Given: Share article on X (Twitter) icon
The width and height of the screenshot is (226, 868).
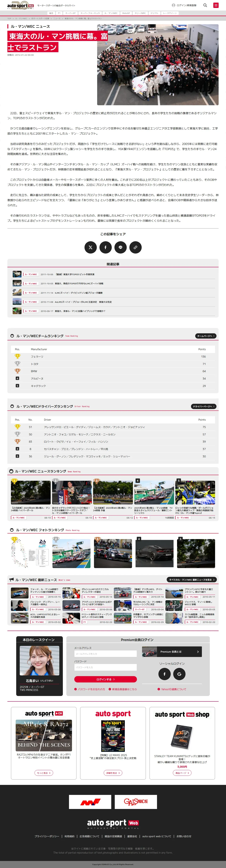Looking at the screenshot, I should click(x=90, y=247).
